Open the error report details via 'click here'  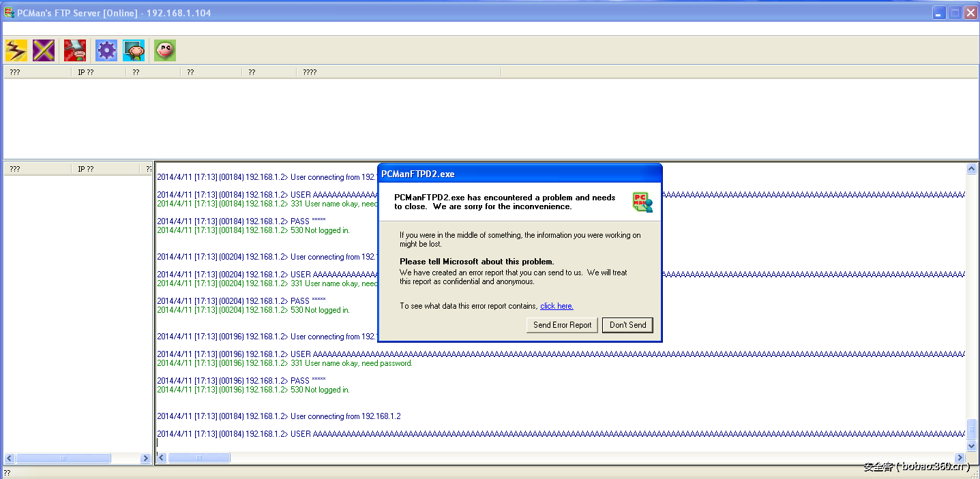click(x=556, y=306)
